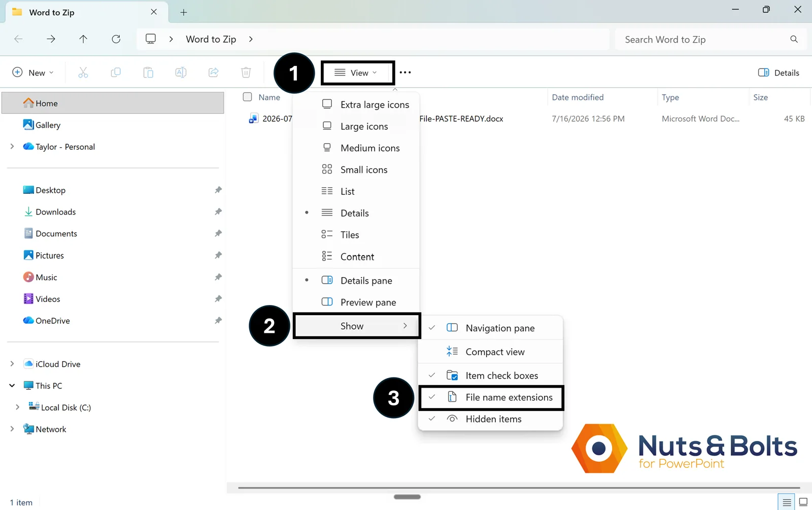Viewport: 812px width, 510px height.
Task: Click the This PC monitor icon in address bar
Action: [151, 39]
